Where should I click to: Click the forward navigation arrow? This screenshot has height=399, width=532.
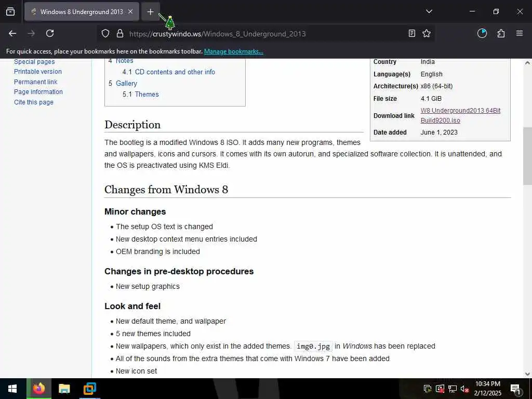click(x=31, y=33)
